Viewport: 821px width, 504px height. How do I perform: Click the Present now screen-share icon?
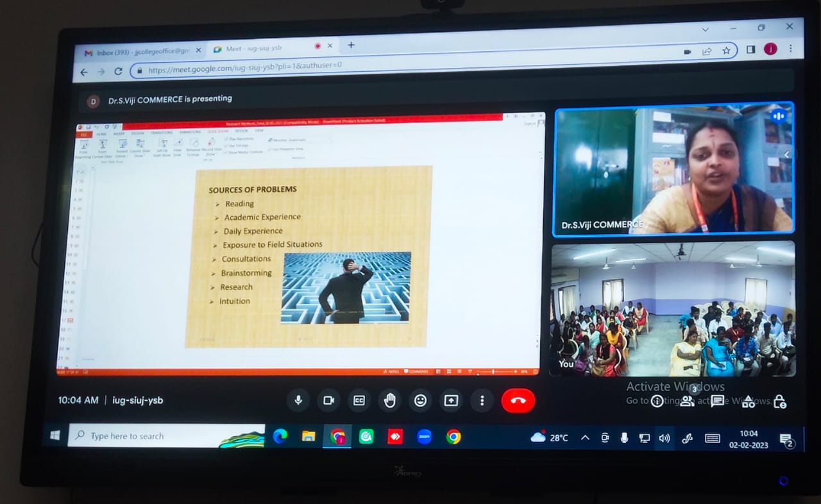451,401
